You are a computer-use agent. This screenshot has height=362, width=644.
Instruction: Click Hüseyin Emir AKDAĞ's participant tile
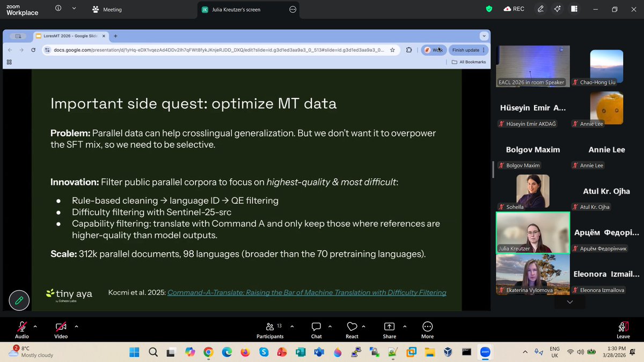(x=533, y=108)
